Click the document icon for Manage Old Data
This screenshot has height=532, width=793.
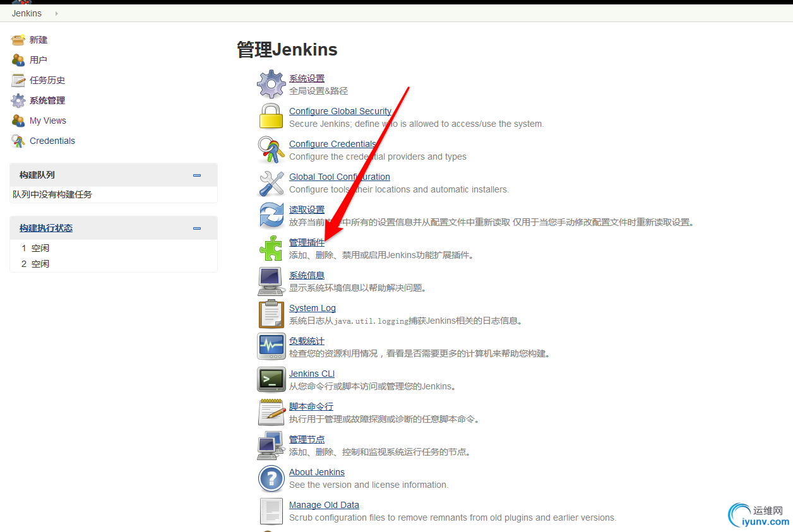pos(271,511)
